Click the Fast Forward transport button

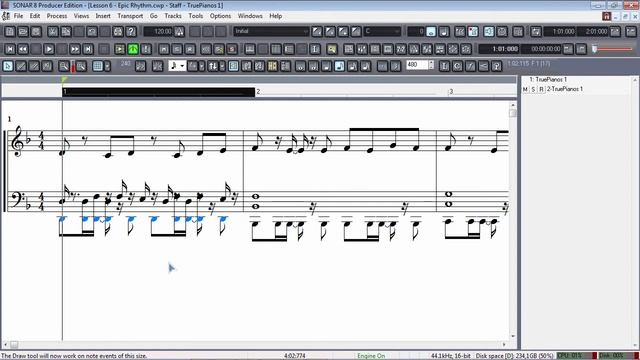(75, 49)
